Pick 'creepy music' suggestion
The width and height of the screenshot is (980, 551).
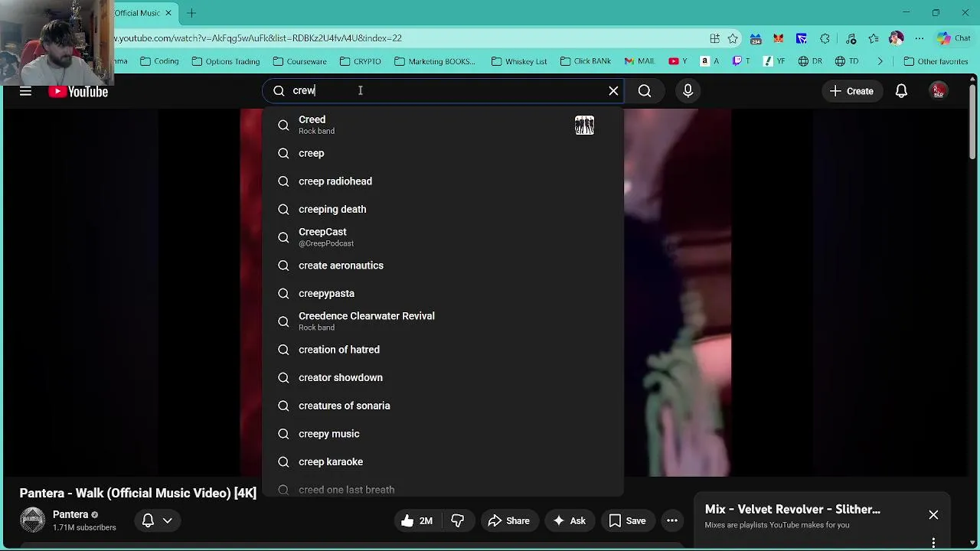pos(443,434)
